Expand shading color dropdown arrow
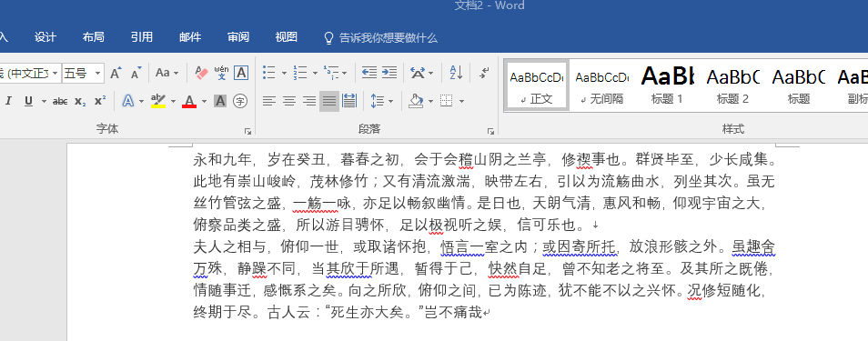Screen dimensions: 868x341 pos(430,101)
